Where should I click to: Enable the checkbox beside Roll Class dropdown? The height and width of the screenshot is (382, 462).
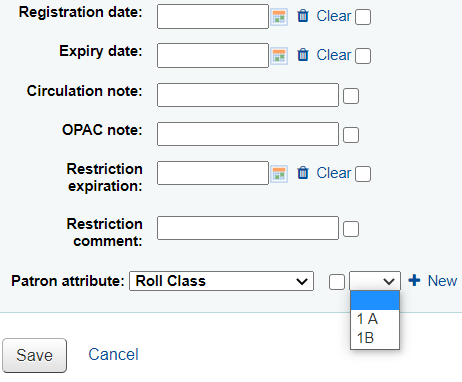[337, 282]
